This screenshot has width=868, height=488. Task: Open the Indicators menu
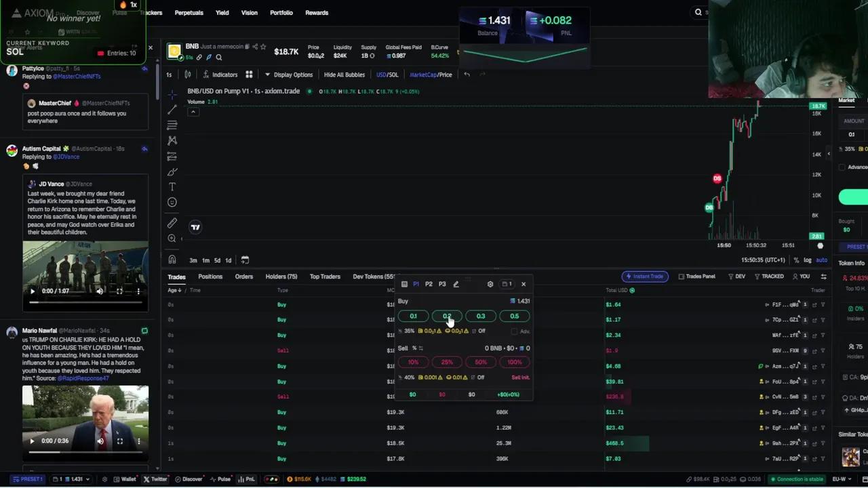pos(220,75)
